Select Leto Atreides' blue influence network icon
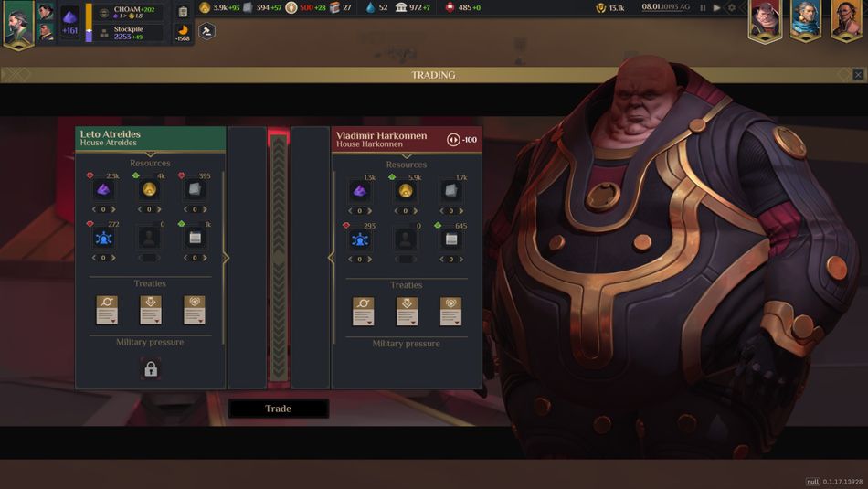The image size is (868, 489). [103, 239]
